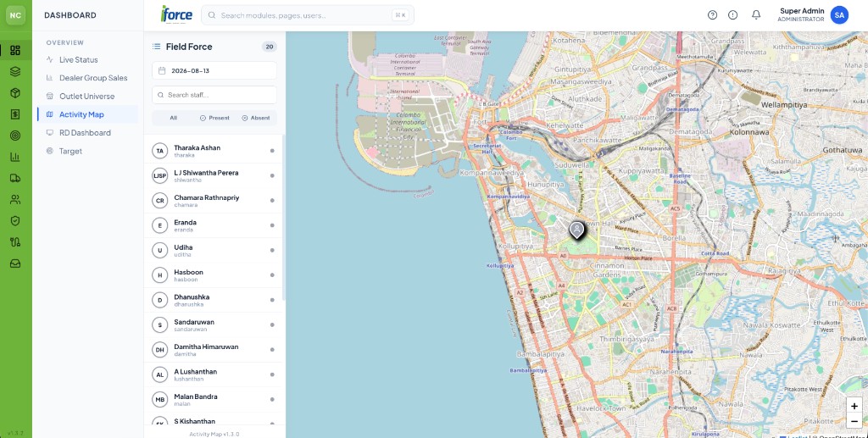
Task: Open the delivery truck icon in green rail
Action: [x=15, y=178]
